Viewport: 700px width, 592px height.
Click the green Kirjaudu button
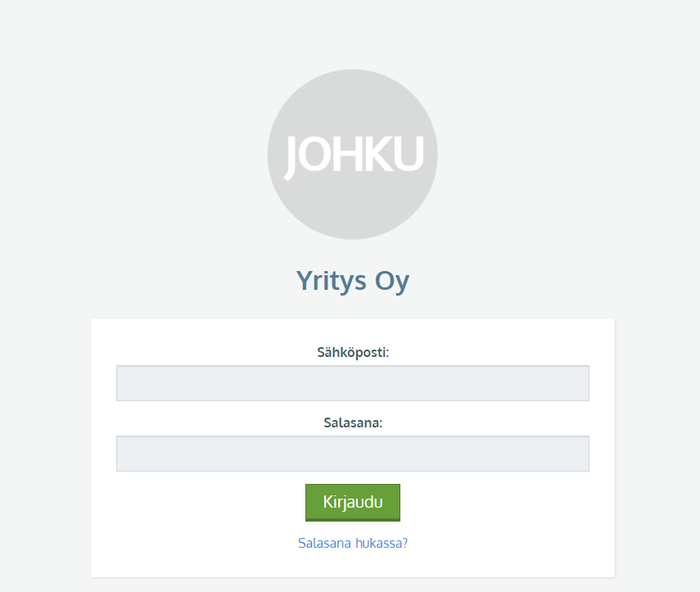tap(353, 502)
